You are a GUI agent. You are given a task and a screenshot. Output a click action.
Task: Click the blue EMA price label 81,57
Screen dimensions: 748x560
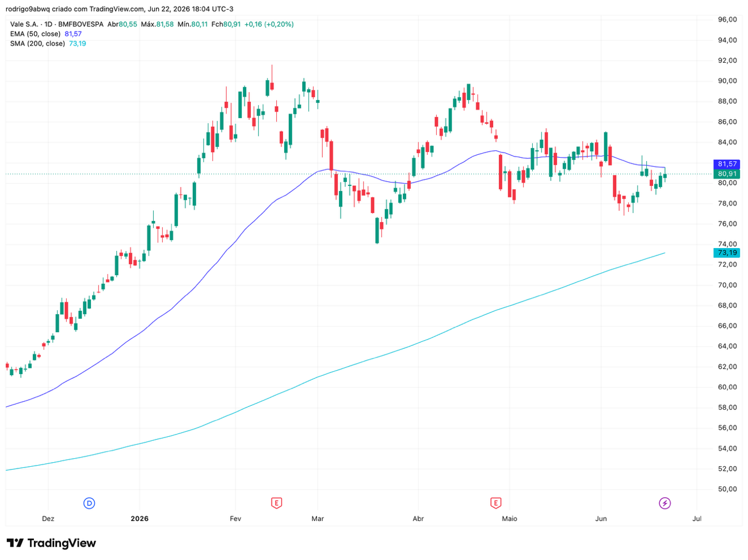pos(727,164)
